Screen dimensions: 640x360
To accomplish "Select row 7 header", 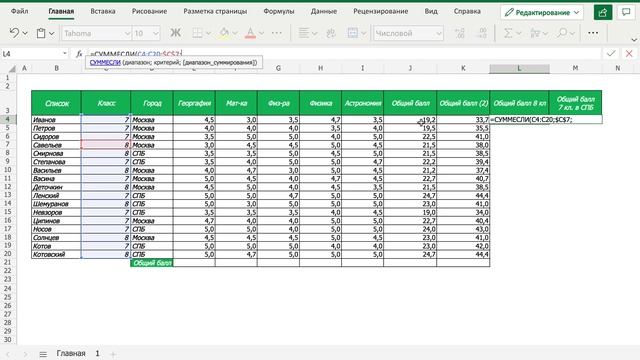I will tap(7, 145).
